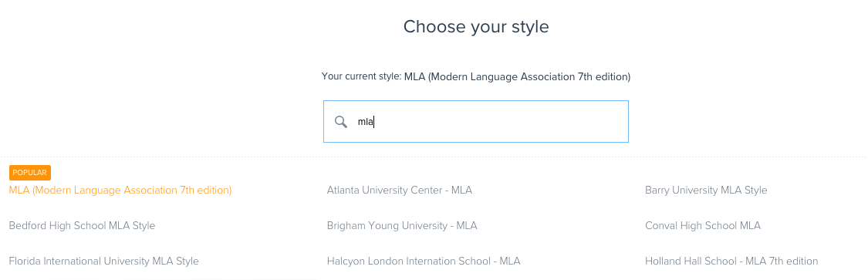Image resolution: width=868 pixels, height=280 pixels.
Task: Pick the Barry University MLA Style
Action: 706,191
